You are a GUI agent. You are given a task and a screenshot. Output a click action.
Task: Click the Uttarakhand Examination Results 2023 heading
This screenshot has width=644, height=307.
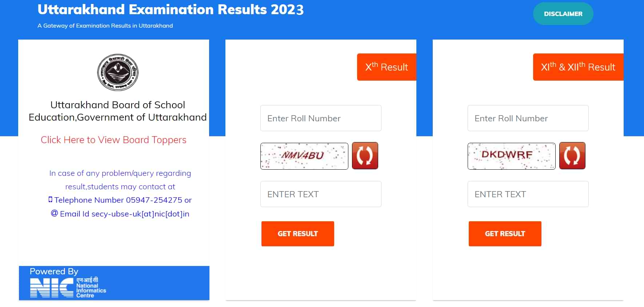click(171, 10)
